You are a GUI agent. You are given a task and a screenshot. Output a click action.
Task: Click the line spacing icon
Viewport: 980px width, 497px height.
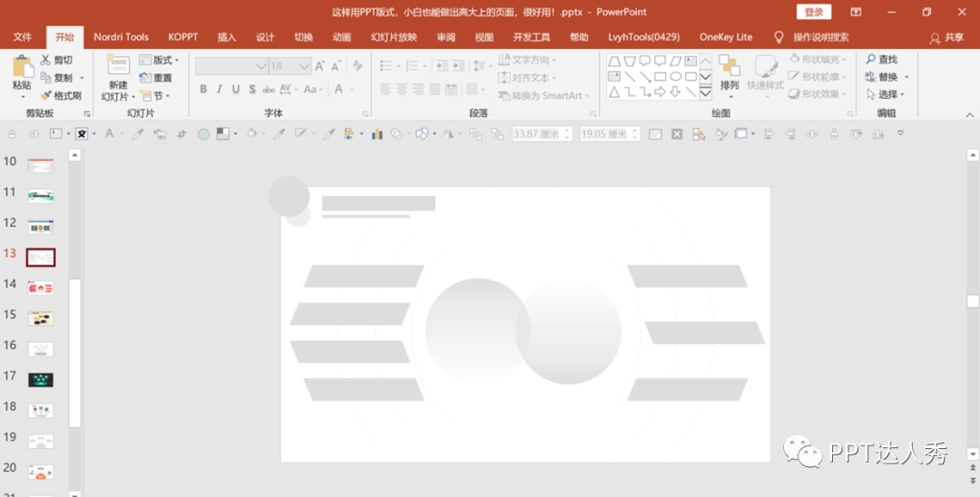479,65
